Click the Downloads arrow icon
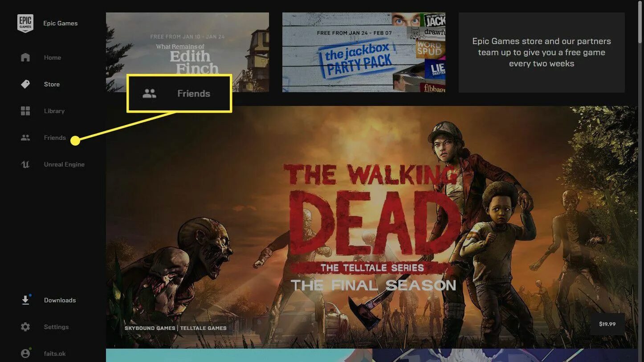The width and height of the screenshot is (644, 362). click(x=25, y=300)
